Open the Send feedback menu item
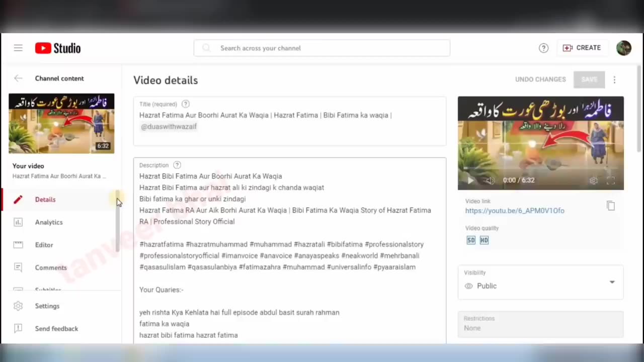 61,328
